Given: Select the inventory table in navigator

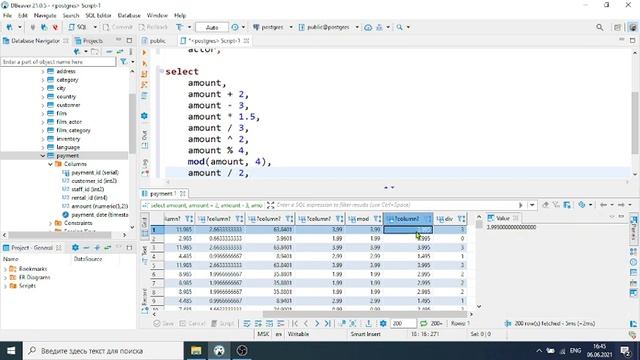Looking at the screenshot, I should pyautogui.click(x=68, y=139).
